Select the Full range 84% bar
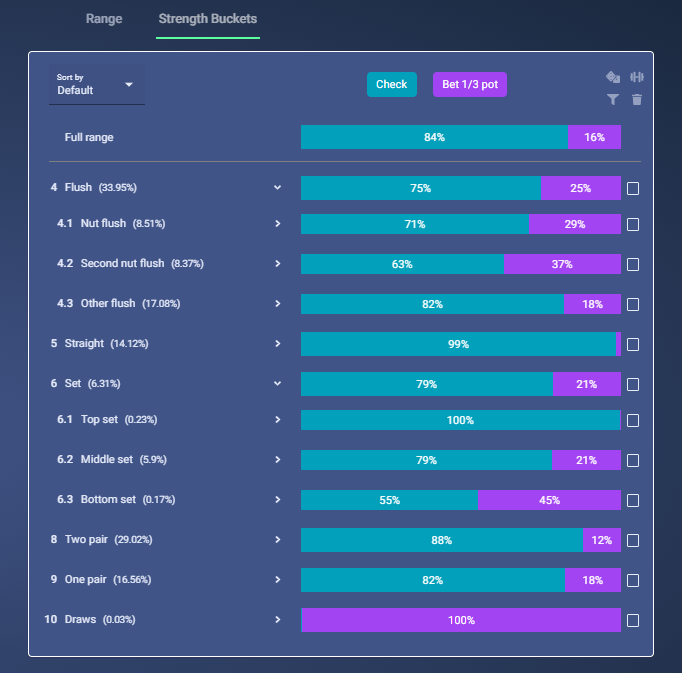682x673 pixels. tap(435, 137)
